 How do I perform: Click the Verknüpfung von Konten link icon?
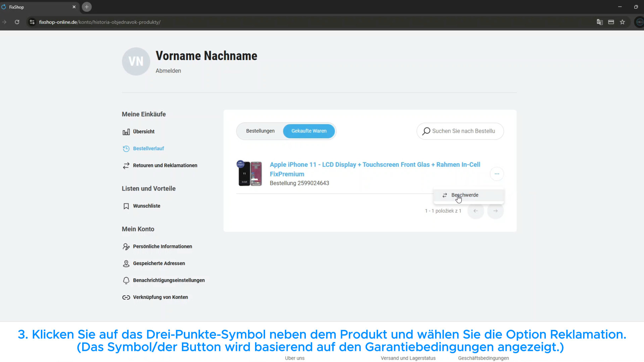[x=126, y=297]
